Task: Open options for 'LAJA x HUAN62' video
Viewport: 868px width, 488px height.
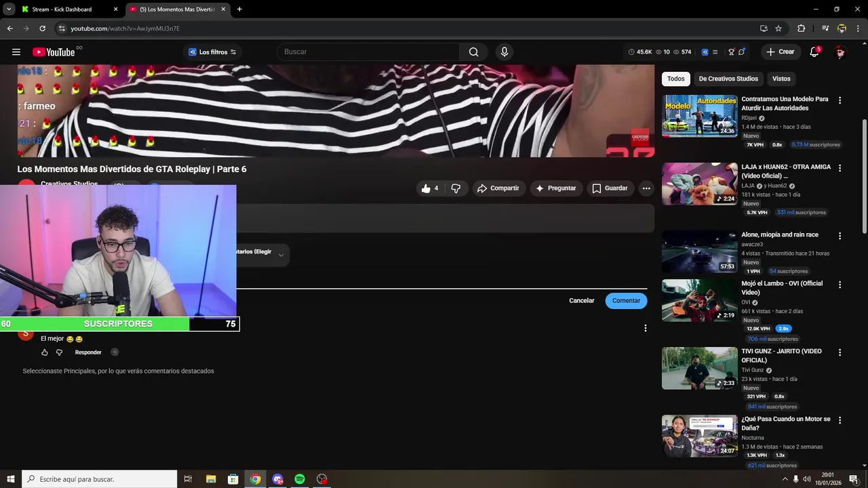Action: click(840, 168)
